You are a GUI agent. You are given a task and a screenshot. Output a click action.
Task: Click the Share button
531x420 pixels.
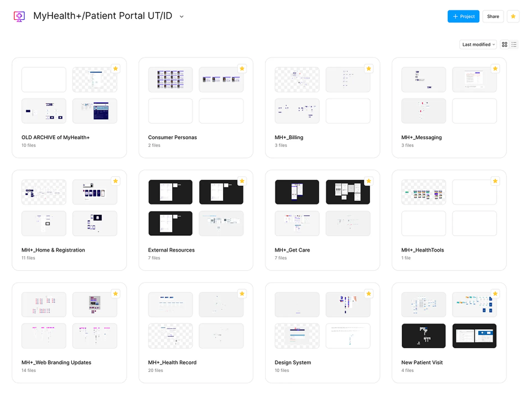pyautogui.click(x=493, y=16)
